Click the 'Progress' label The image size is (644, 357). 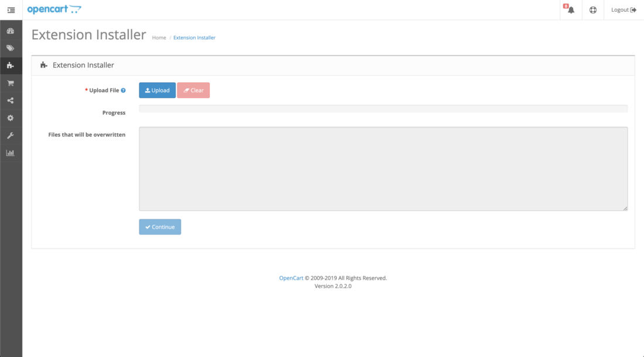click(114, 113)
